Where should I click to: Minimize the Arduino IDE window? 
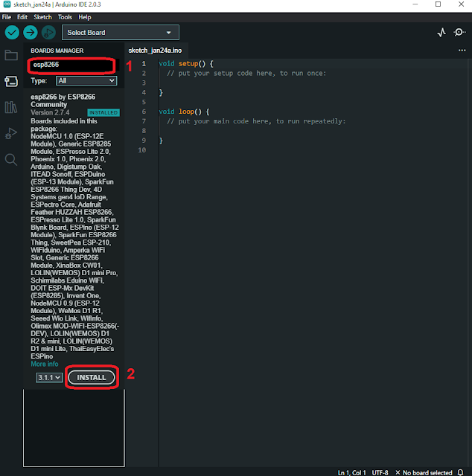(x=415, y=4)
